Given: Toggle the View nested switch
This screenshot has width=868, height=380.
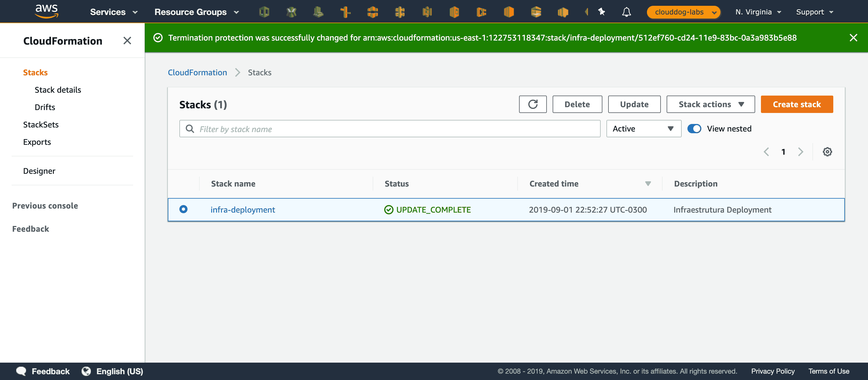Looking at the screenshot, I should (694, 129).
